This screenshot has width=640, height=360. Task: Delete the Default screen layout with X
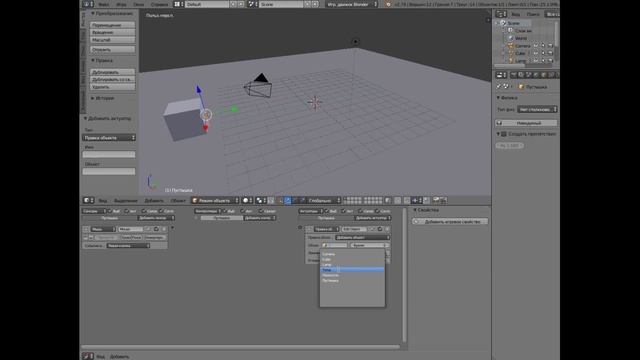click(241, 4)
